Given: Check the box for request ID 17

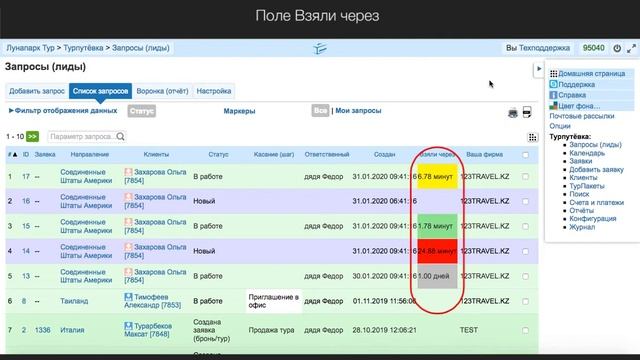Looking at the screenshot, I should (525, 176).
